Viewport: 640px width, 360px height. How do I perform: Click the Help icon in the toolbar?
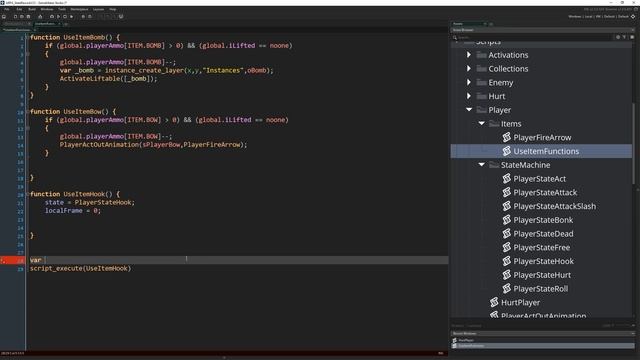[90, 17]
